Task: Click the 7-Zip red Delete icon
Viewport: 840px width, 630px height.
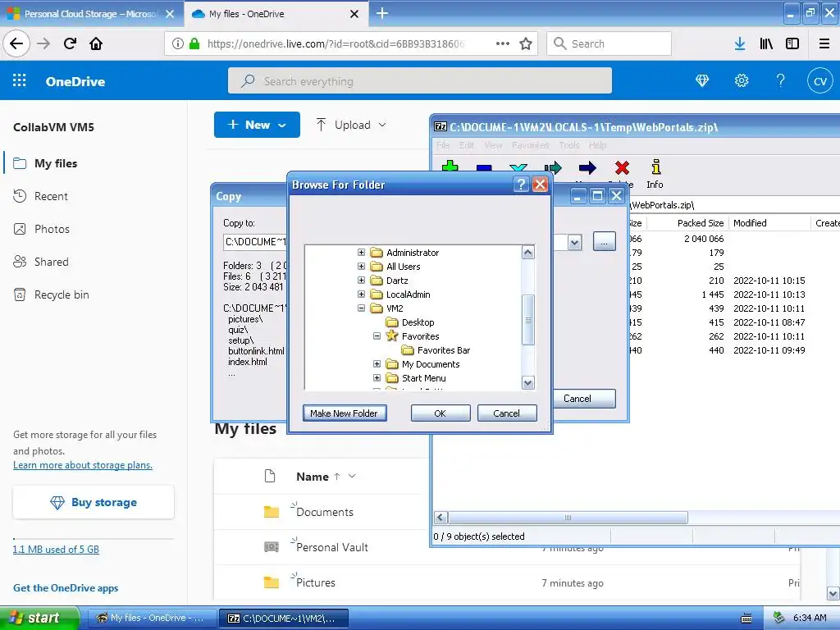Action: coord(622,168)
